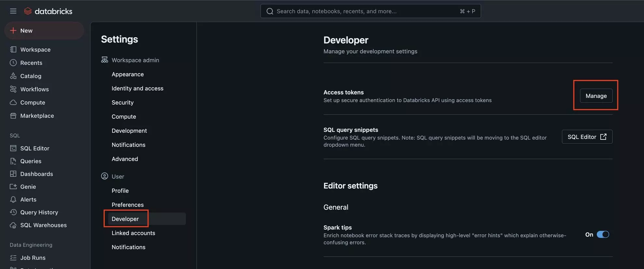644x269 pixels.
Task: Click the Workspace admin section icon
Action: (x=104, y=60)
